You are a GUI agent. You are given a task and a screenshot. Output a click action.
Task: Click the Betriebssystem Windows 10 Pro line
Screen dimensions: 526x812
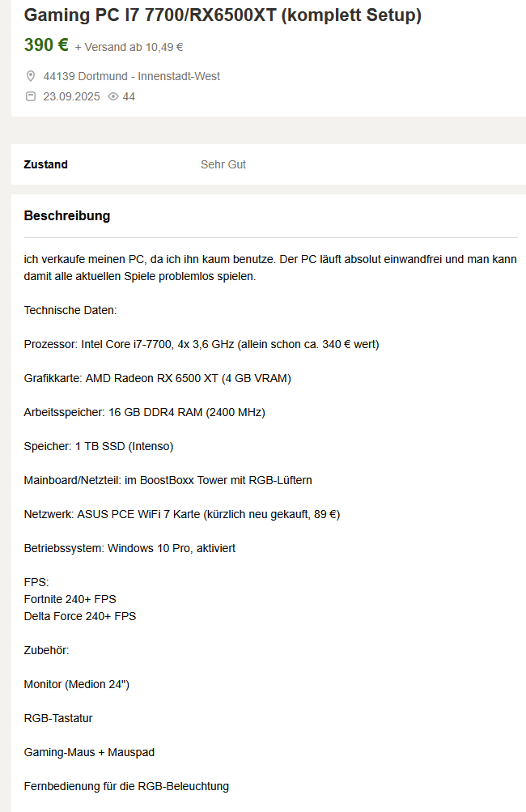[x=129, y=548]
